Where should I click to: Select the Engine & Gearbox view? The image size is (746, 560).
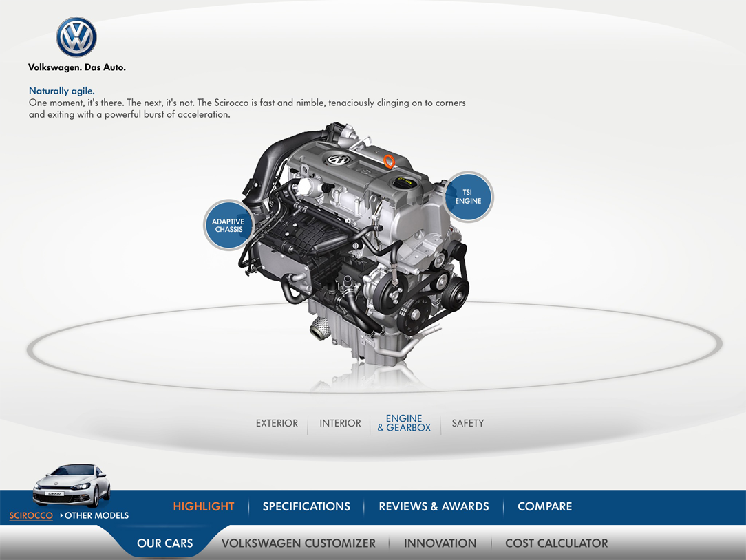tap(404, 423)
